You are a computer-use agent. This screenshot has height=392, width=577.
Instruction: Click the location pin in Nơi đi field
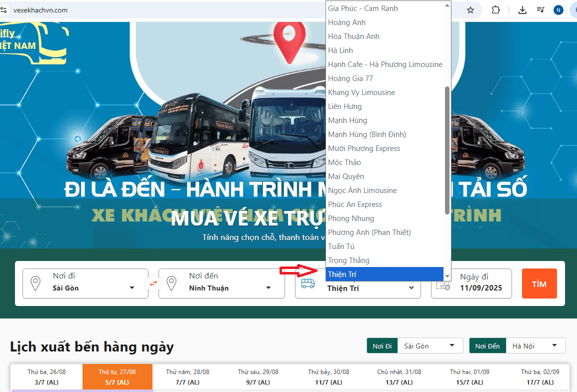point(35,283)
